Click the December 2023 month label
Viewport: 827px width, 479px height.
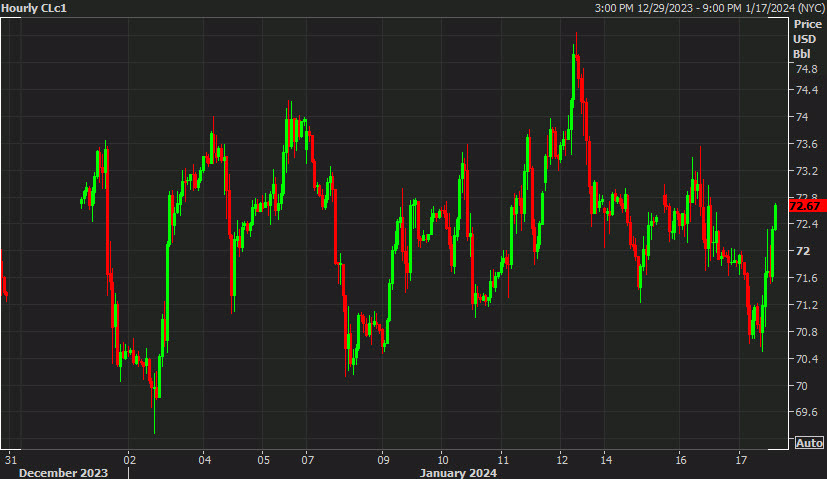click(63, 473)
